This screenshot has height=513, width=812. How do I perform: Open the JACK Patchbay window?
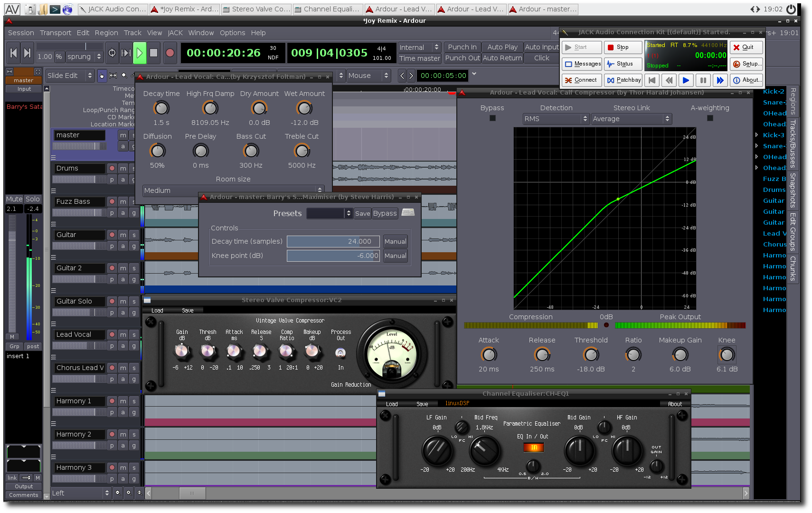(x=624, y=80)
